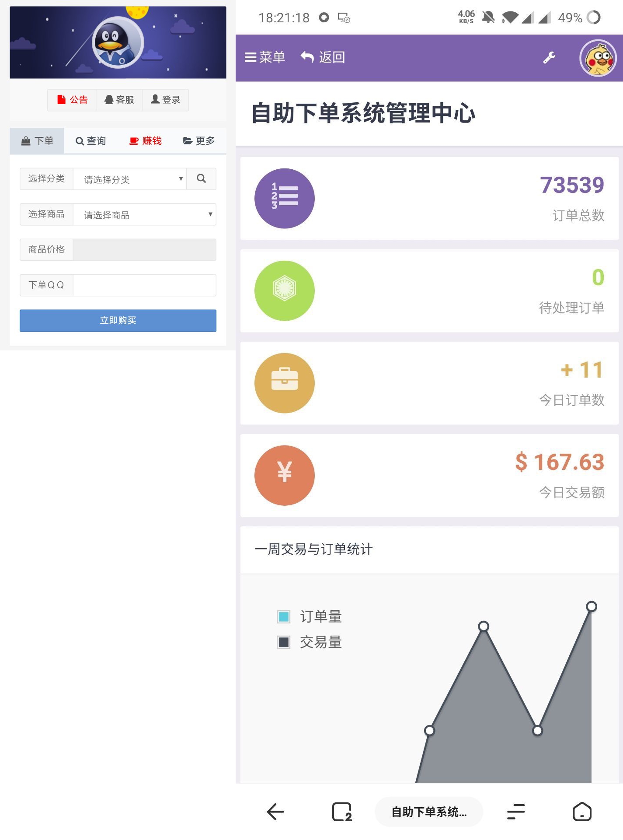Open the wrench settings icon
The height and width of the screenshot is (840, 623).
(549, 57)
